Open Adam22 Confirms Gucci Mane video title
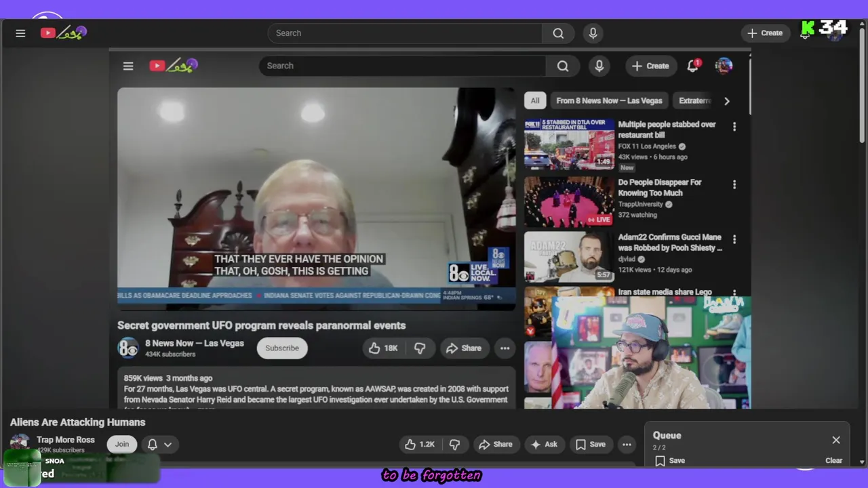This screenshot has width=868, height=488. [x=670, y=242]
